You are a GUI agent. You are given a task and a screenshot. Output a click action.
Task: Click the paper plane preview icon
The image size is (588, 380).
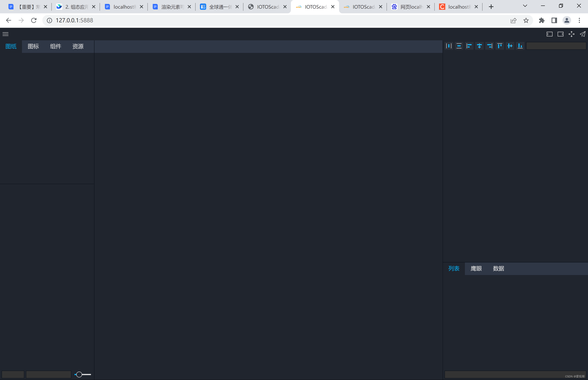583,34
